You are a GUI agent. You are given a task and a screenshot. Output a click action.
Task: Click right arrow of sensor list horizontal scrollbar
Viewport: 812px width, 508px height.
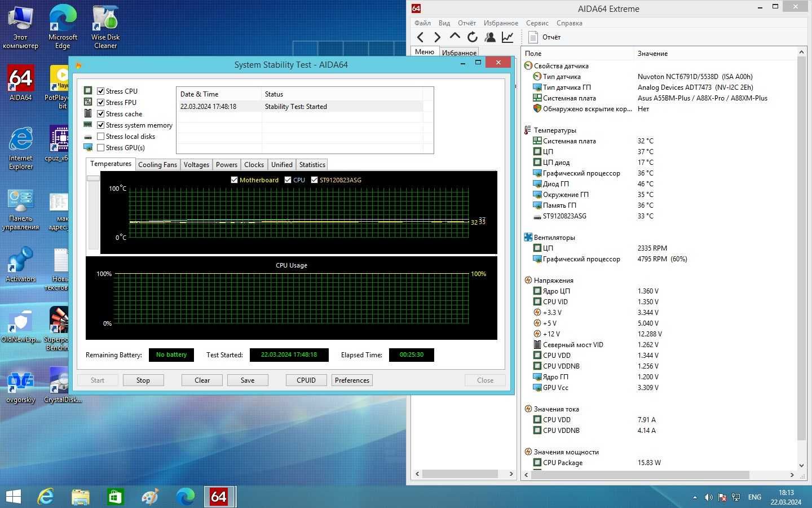point(792,475)
